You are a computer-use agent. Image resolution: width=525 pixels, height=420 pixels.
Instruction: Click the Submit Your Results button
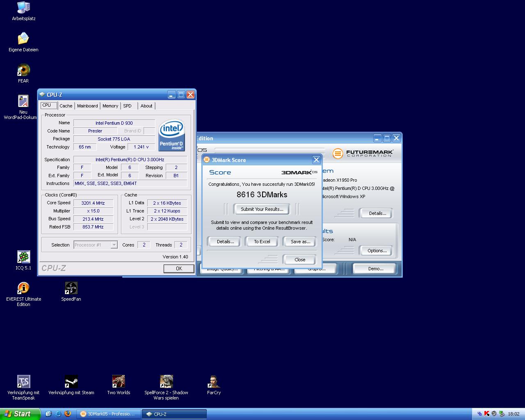(262, 209)
